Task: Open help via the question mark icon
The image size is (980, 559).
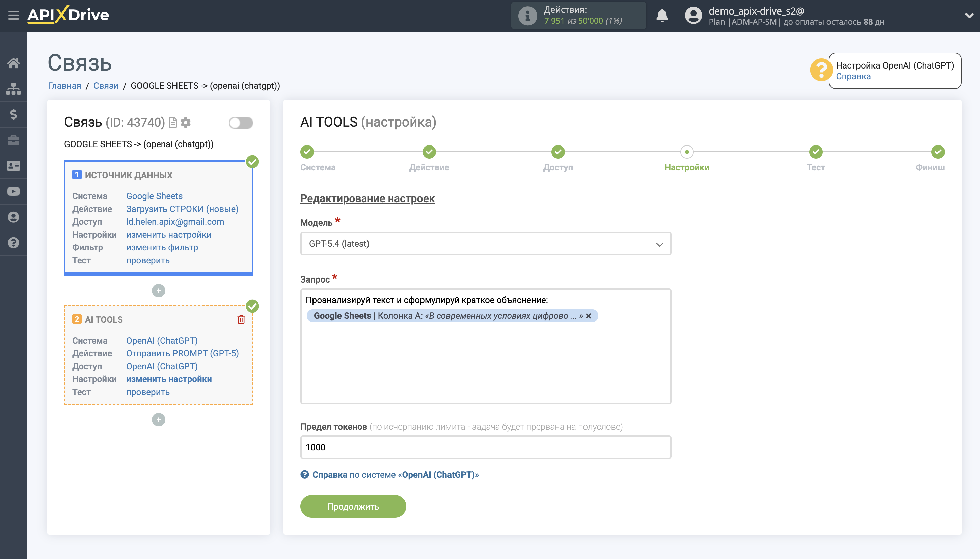Action: (14, 243)
